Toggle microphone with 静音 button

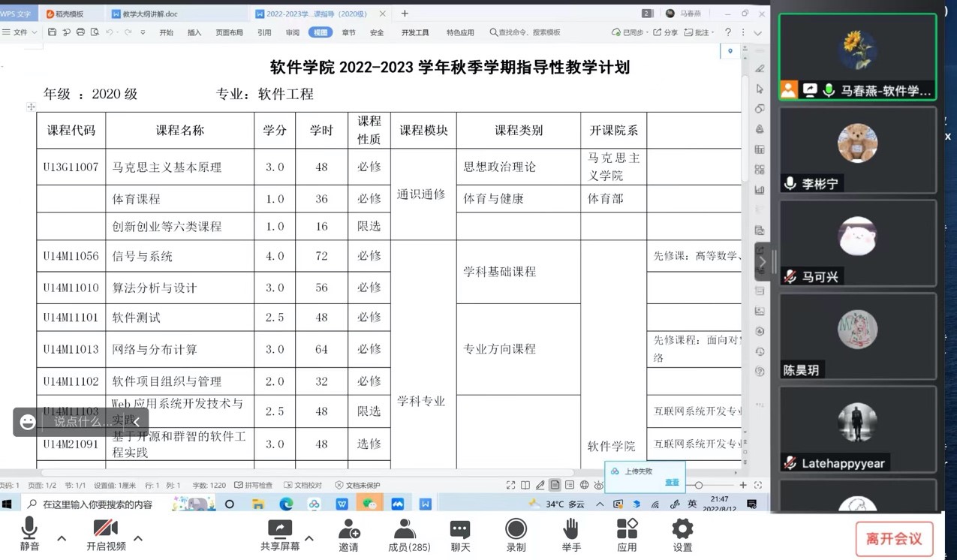pos(29,534)
